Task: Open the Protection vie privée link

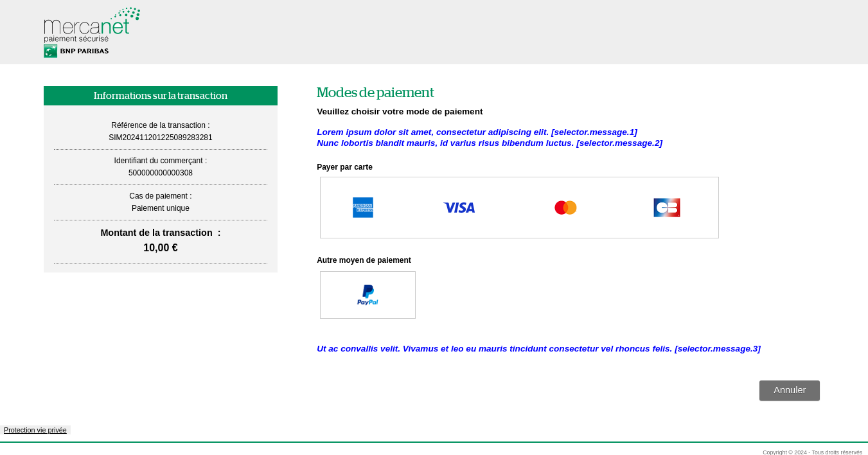Action: [x=35, y=430]
